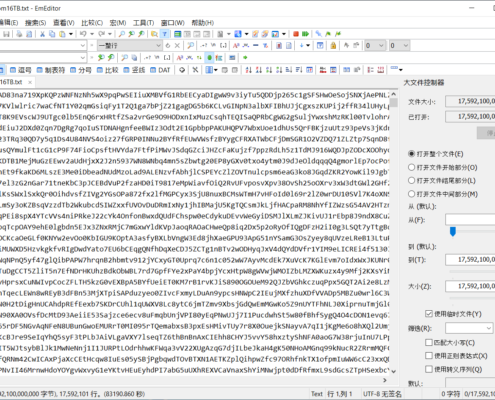
Task: Uncheck 使用临时文件(Y) checkbox
Action: click(429, 314)
